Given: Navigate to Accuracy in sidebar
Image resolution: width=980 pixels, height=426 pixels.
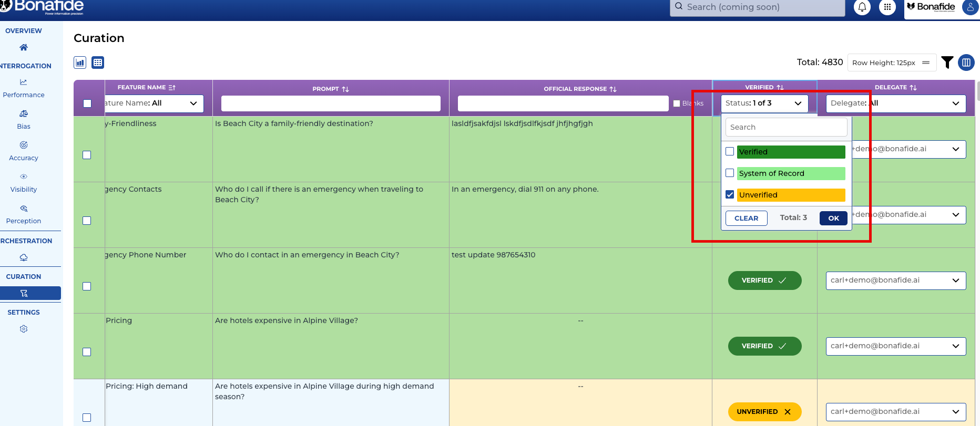Looking at the screenshot, I should pyautogui.click(x=24, y=151).
